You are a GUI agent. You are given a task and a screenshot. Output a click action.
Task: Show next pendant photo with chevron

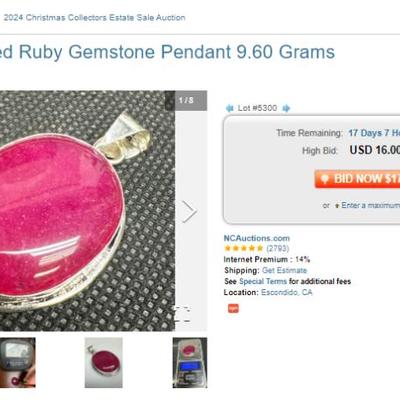189,211
